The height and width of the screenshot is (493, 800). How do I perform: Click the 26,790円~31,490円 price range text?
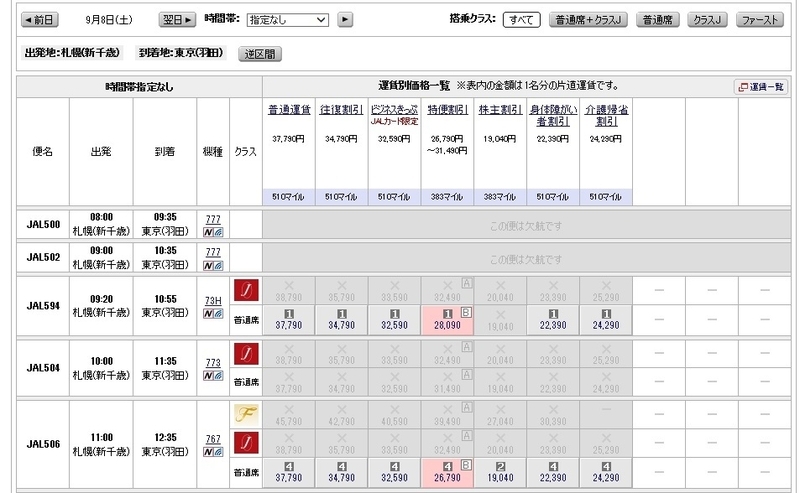tap(447, 144)
